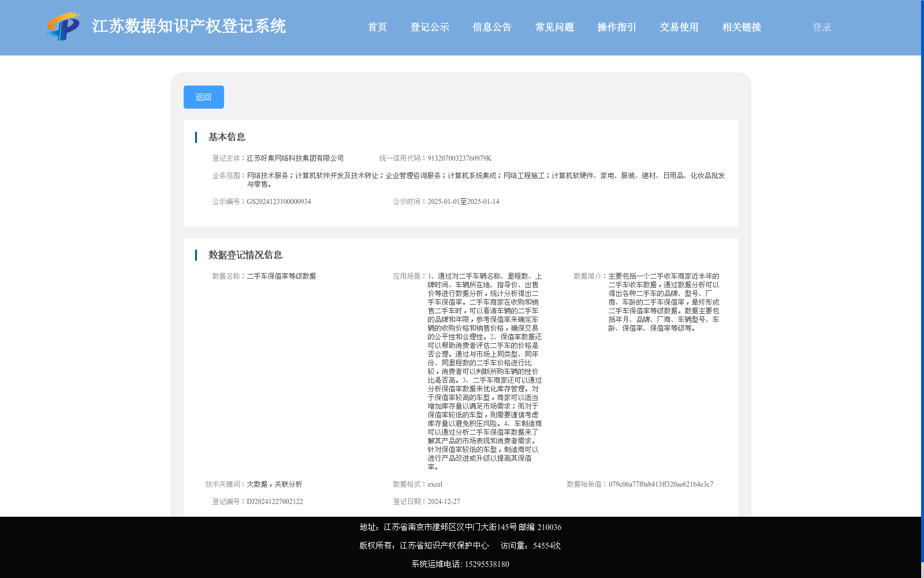924x578 pixels.
Task: Open the 常见问题 menu item
Action: coord(554,27)
